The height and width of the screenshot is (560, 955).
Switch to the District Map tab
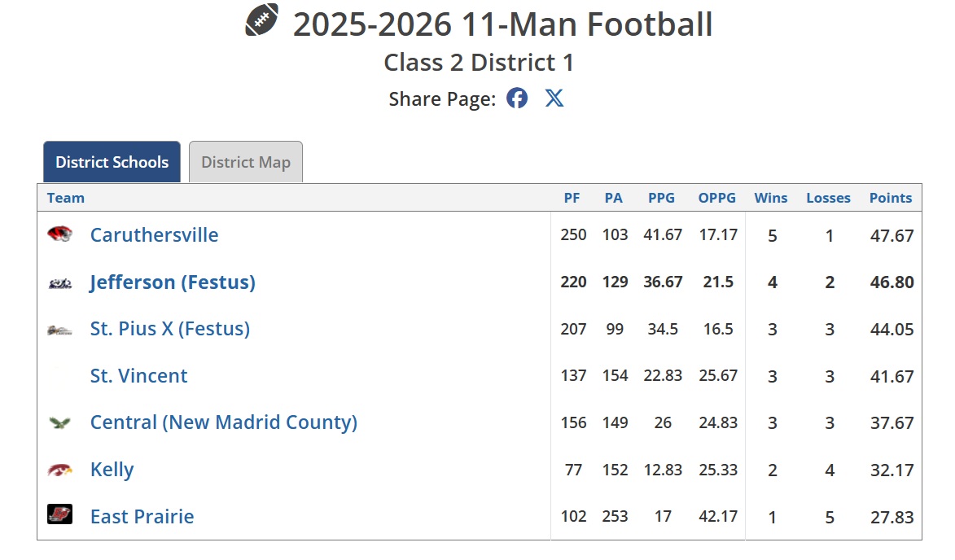click(246, 162)
